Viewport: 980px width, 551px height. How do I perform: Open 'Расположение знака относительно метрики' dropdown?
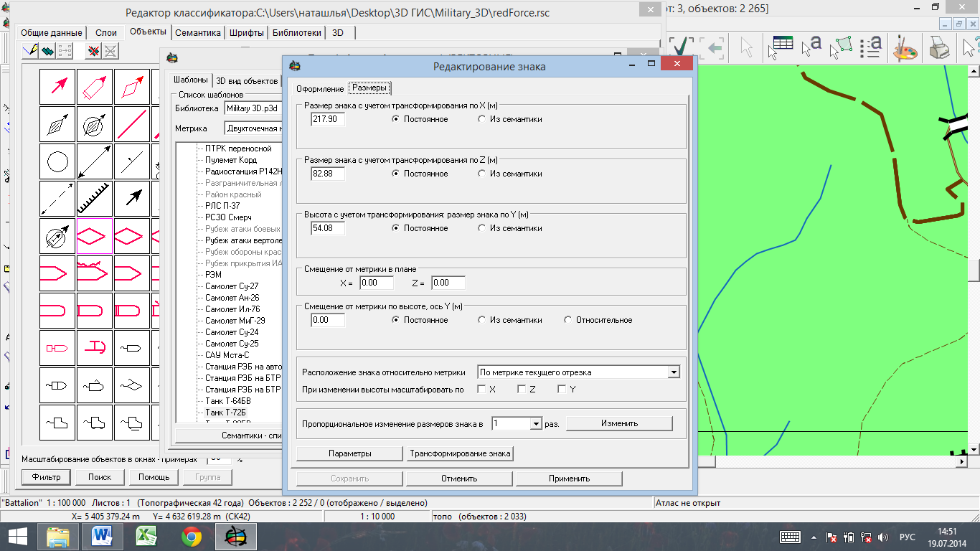[x=578, y=372]
